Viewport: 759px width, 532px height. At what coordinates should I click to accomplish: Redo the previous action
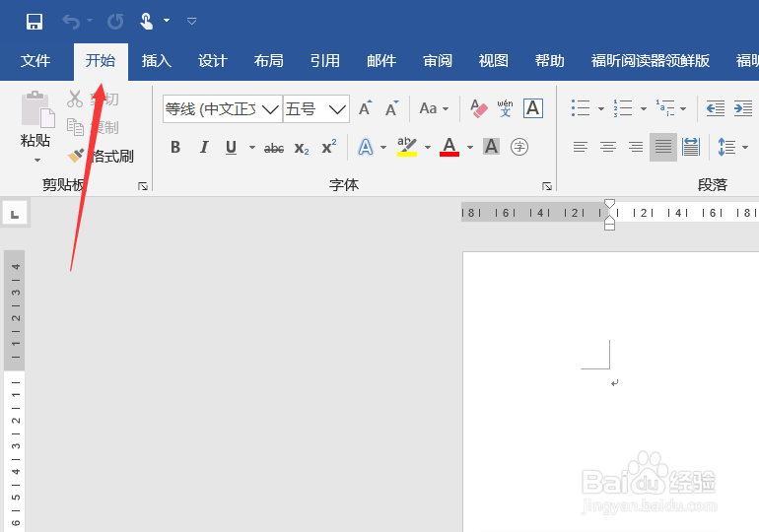point(115,22)
